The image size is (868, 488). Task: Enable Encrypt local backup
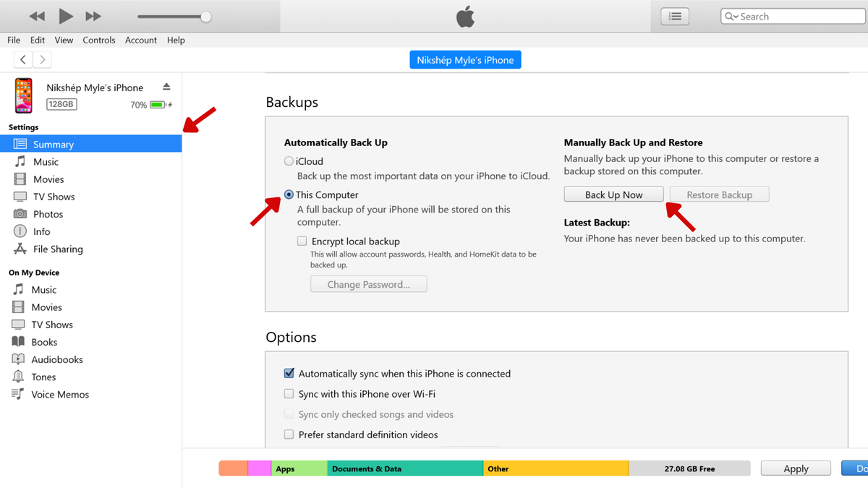click(302, 241)
